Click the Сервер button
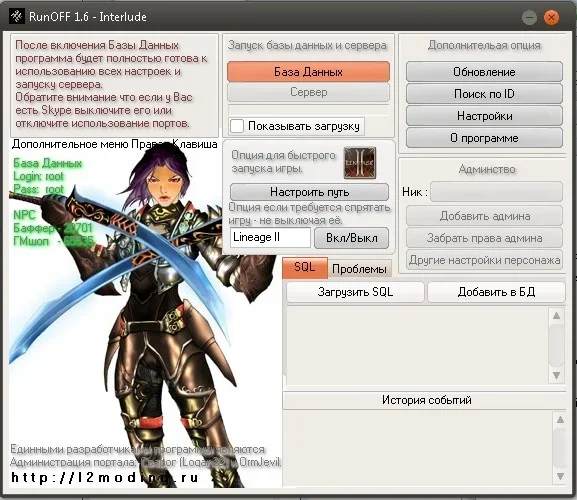The width and height of the screenshot is (577, 500). [x=308, y=92]
